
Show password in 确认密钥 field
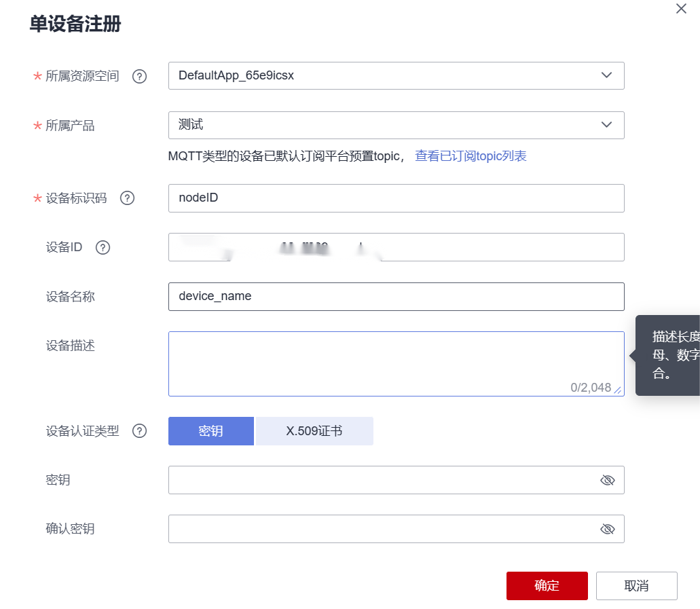click(607, 529)
